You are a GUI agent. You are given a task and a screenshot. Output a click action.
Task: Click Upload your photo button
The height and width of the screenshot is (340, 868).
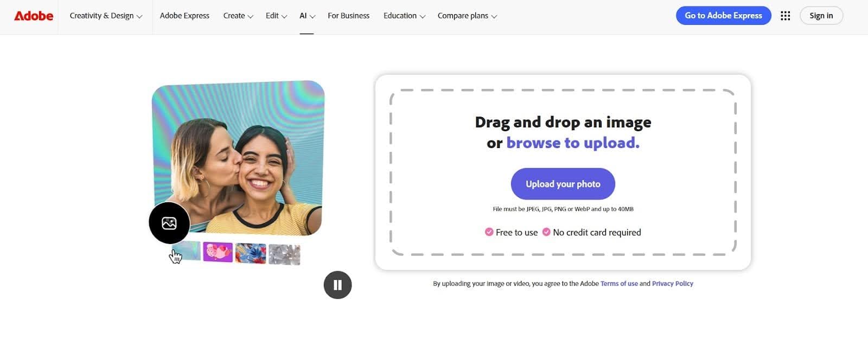coord(563,184)
